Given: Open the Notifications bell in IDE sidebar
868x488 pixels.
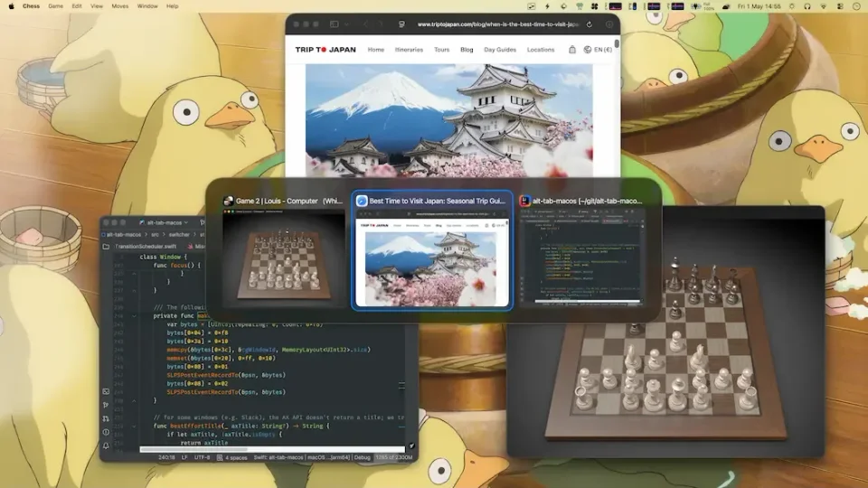Looking at the screenshot, I should (x=106, y=446).
